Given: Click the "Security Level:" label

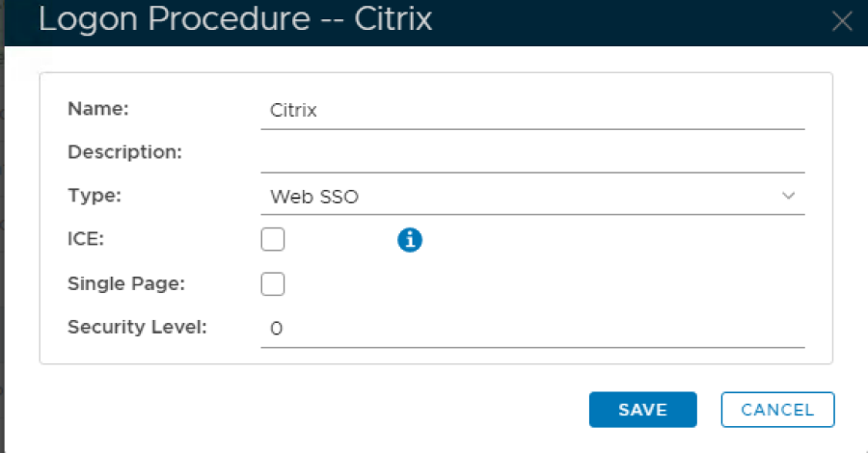Looking at the screenshot, I should [137, 327].
